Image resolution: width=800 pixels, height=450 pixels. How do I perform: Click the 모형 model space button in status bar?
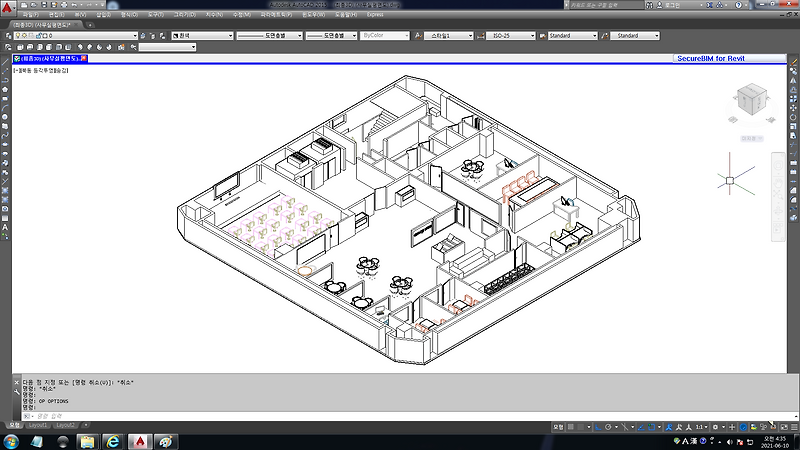click(558, 427)
